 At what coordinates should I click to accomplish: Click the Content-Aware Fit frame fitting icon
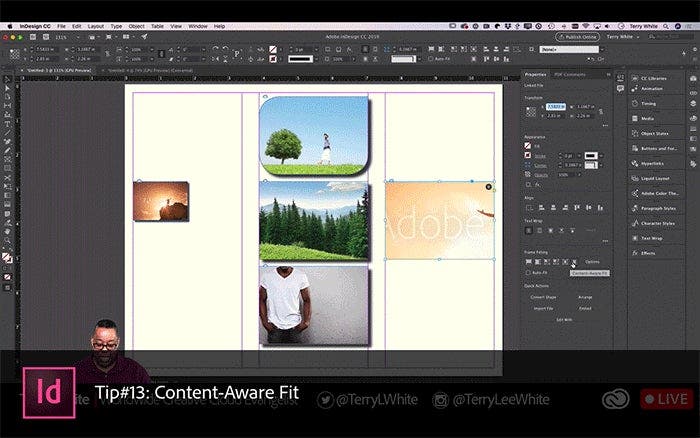click(575, 262)
